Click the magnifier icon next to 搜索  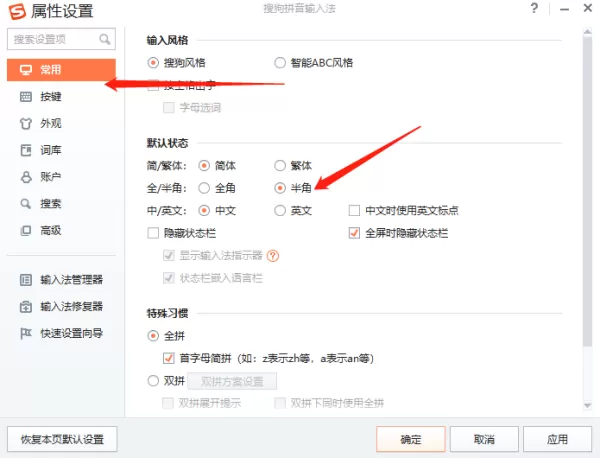[x=26, y=204]
